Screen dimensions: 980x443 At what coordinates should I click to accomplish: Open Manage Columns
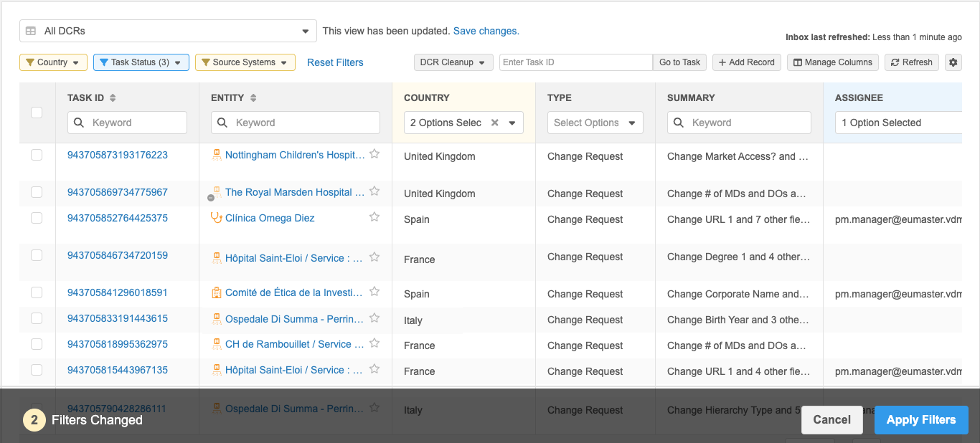click(x=833, y=62)
